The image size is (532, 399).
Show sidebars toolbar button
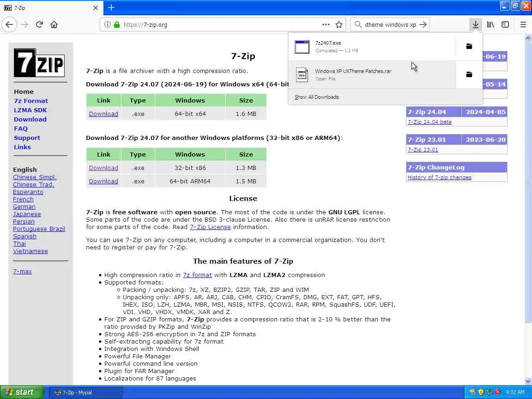point(505,24)
